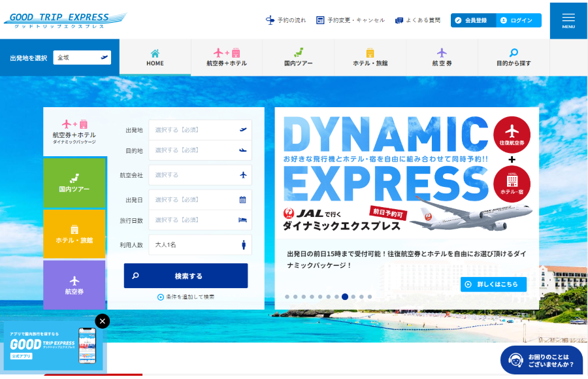Click the signpost icon beside 予約の流れ

pyautogui.click(x=270, y=20)
